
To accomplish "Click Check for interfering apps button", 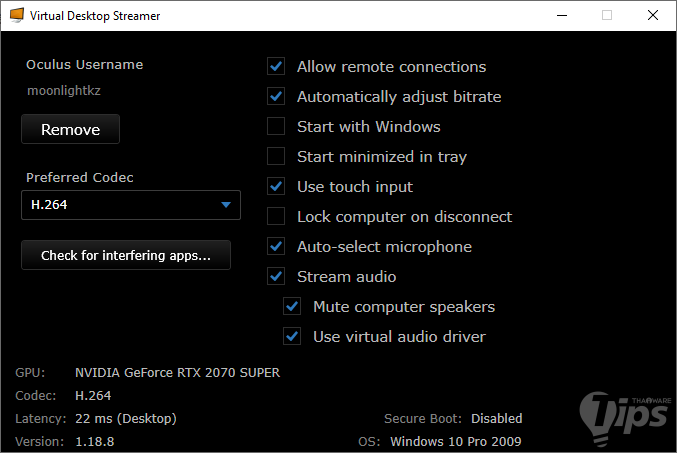I will tap(126, 255).
